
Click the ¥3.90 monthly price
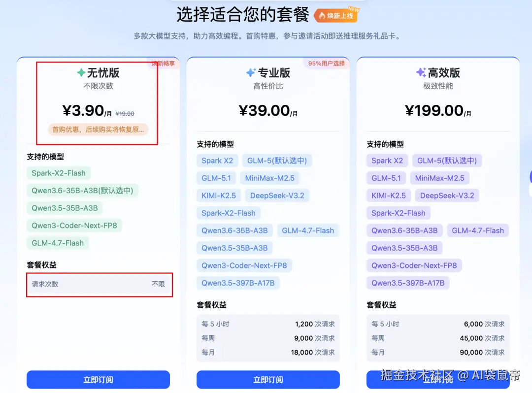point(87,110)
